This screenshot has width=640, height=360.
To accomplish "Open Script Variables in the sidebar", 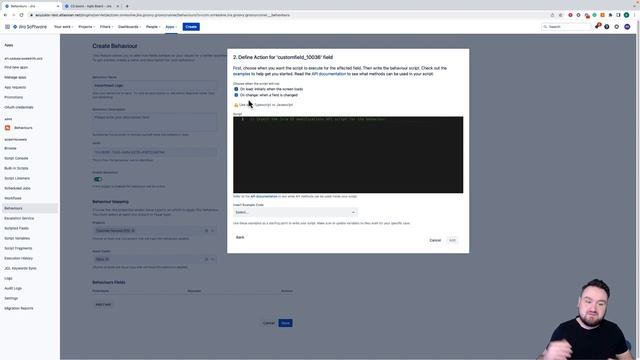I will coord(17,238).
